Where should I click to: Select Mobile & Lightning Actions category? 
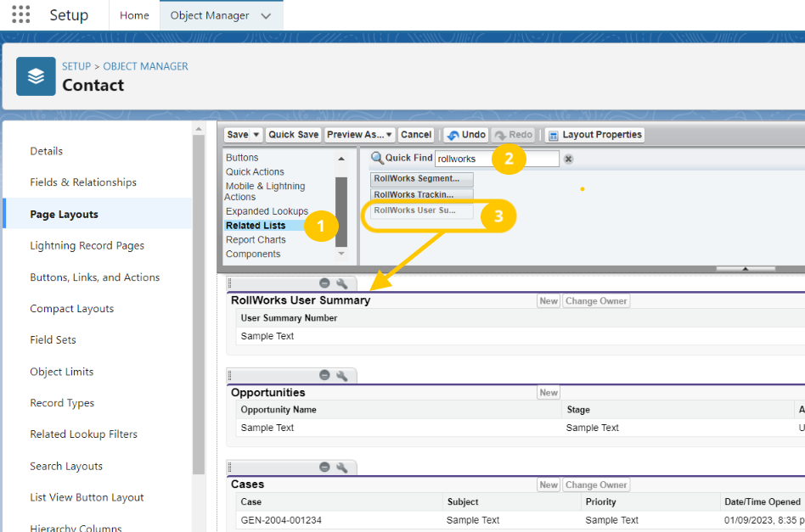point(265,192)
